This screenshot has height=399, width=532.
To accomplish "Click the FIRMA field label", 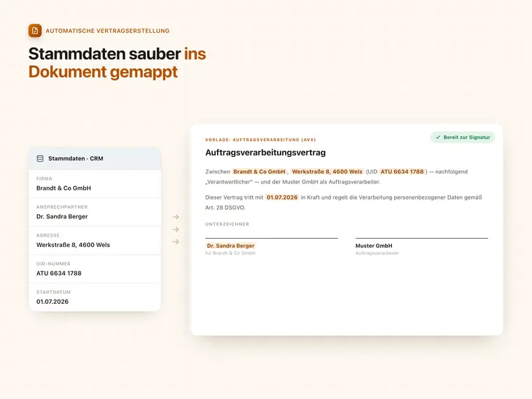I will [x=44, y=178].
